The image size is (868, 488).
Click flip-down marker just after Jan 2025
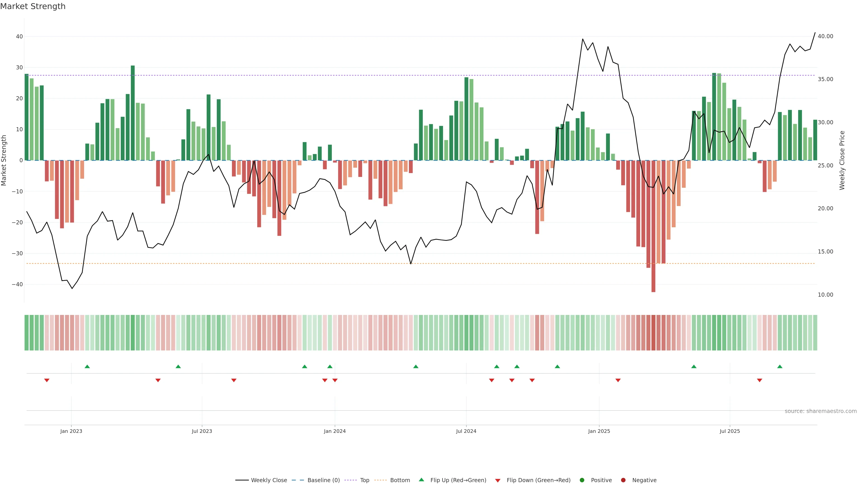tap(618, 380)
